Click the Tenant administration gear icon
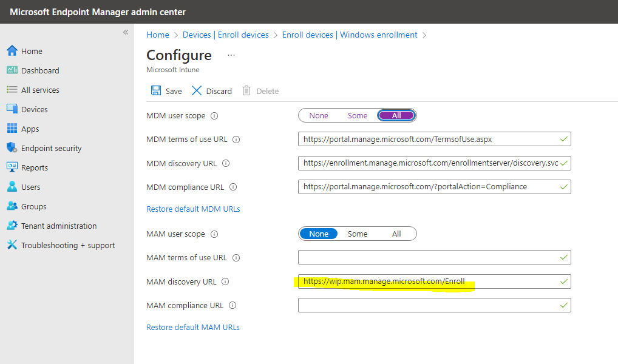618x364 pixels. coord(12,225)
